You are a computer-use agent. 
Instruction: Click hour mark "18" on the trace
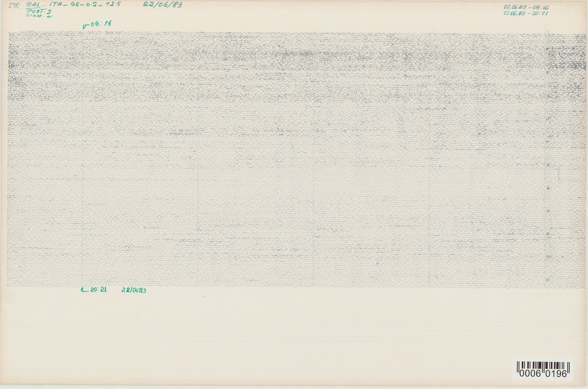click(548, 234)
